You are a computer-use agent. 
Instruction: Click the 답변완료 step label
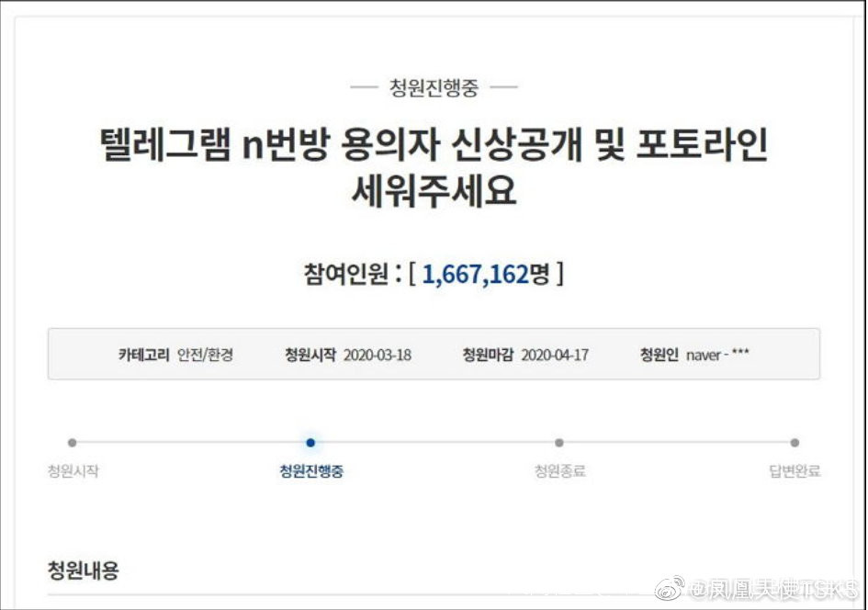pos(795,471)
